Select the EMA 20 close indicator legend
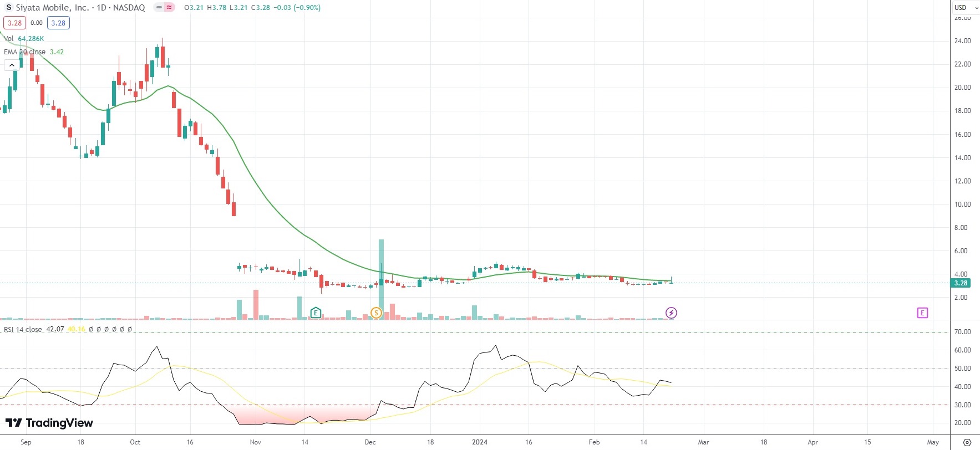The width and height of the screenshot is (980, 450). click(25, 52)
